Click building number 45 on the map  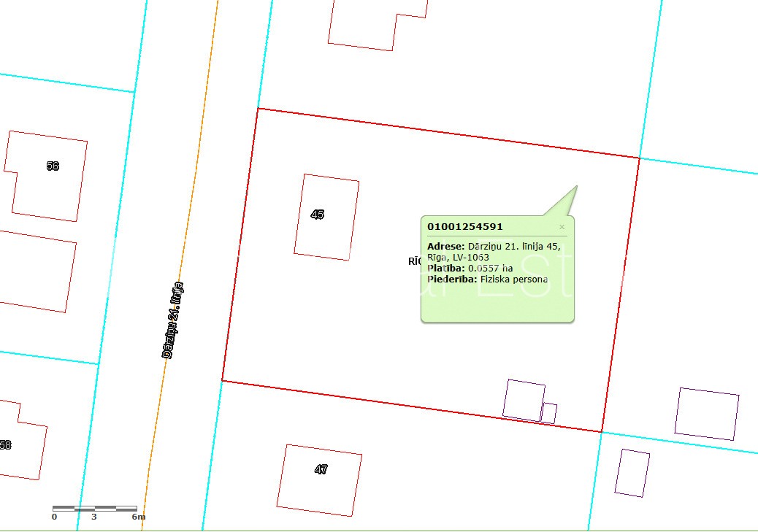(318, 215)
